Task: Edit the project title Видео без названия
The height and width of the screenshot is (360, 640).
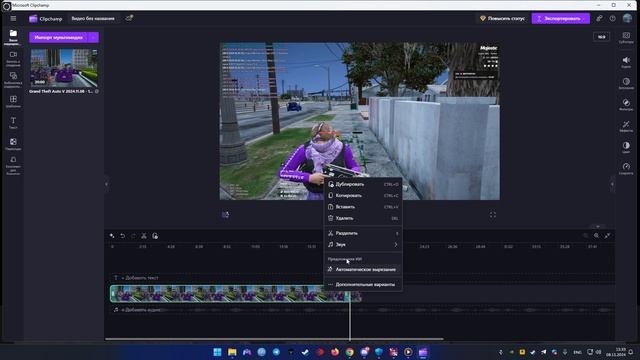Action: coord(93,18)
